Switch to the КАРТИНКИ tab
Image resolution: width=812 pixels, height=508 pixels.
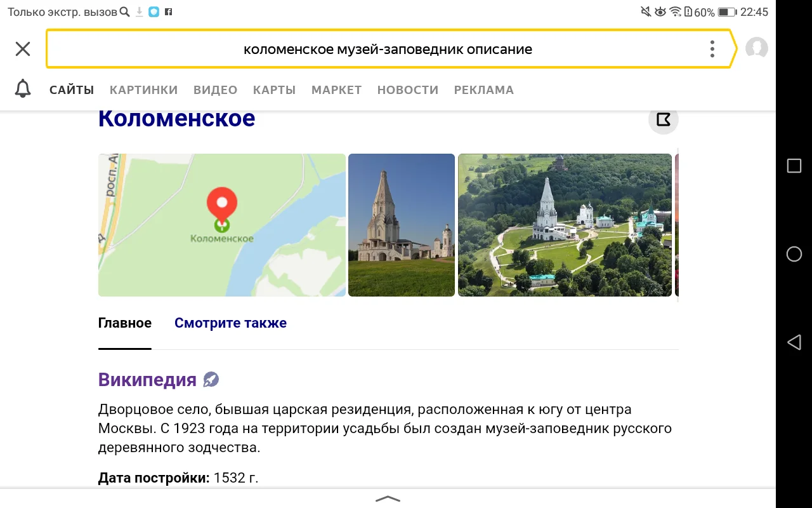(143, 90)
